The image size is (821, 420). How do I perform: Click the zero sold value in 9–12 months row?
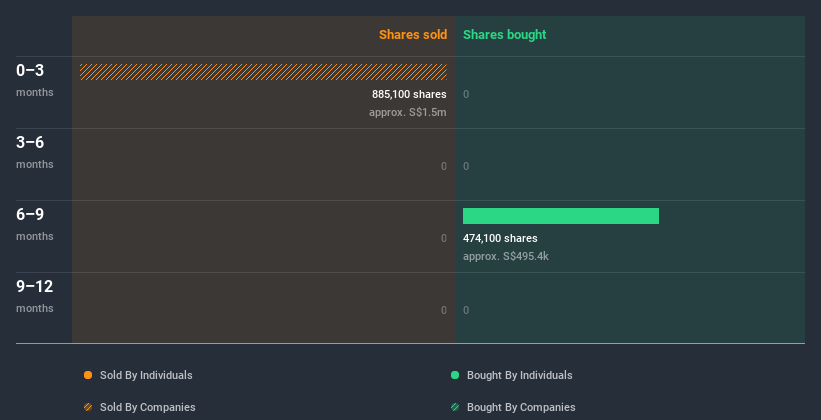click(x=444, y=311)
